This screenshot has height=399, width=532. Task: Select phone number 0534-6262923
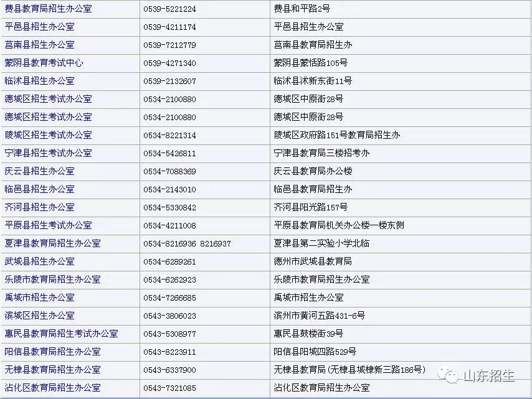click(169, 279)
